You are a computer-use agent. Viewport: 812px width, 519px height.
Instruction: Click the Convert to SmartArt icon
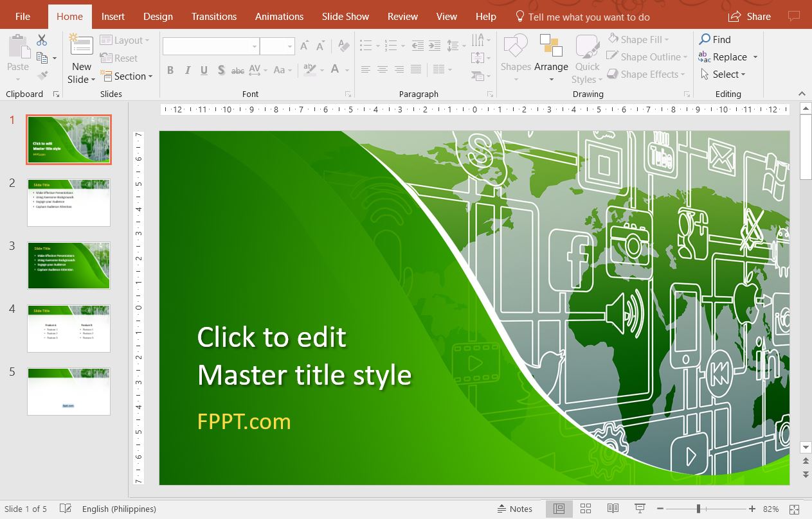(478, 75)
